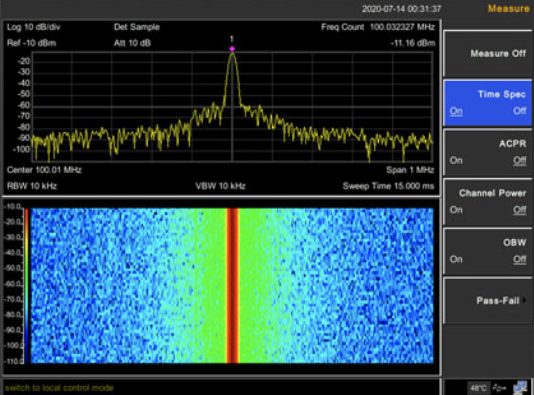Enable Channel Power measurement
Image resolution: width=534 pixels, height=395 pixels.
pyautogui.click(x=456, y=210)
